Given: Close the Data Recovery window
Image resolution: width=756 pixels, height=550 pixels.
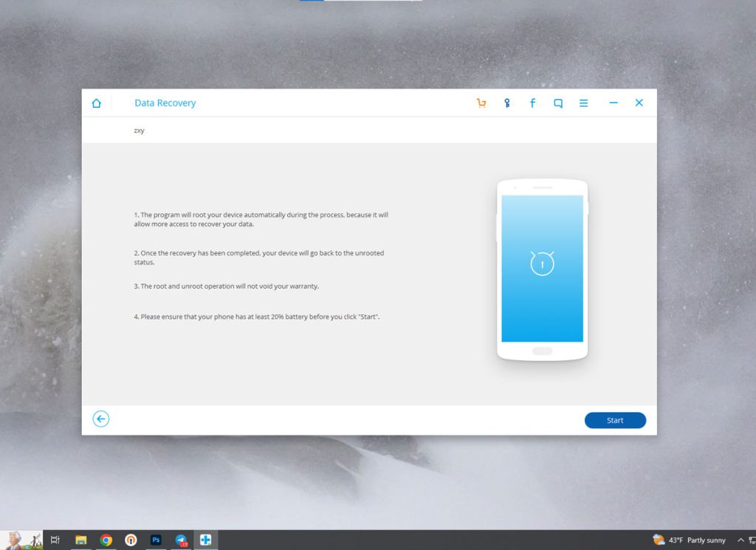Looking at the screenshot, I should pyautogui.click(x=639, y=103).
